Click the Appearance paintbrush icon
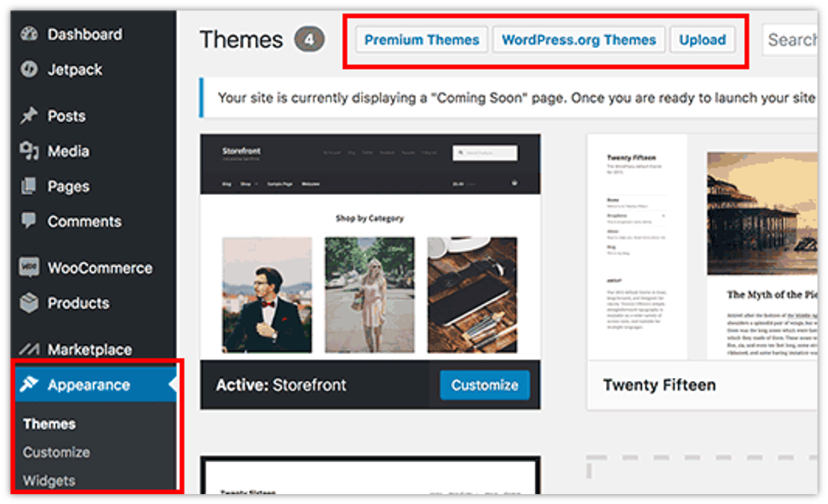The image size is (828, 504). click(x=28, y=385)
